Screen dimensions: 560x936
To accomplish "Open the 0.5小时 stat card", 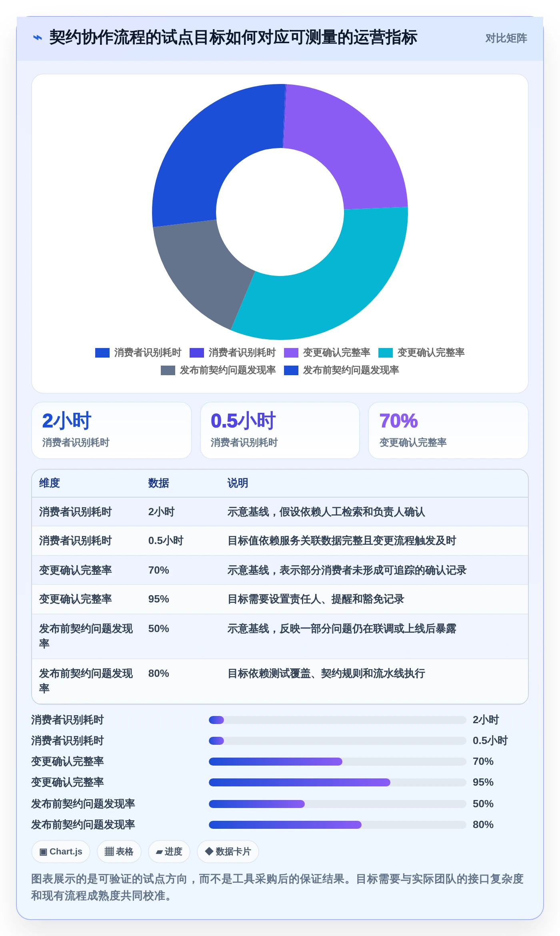I will click(x=280, y=430).
